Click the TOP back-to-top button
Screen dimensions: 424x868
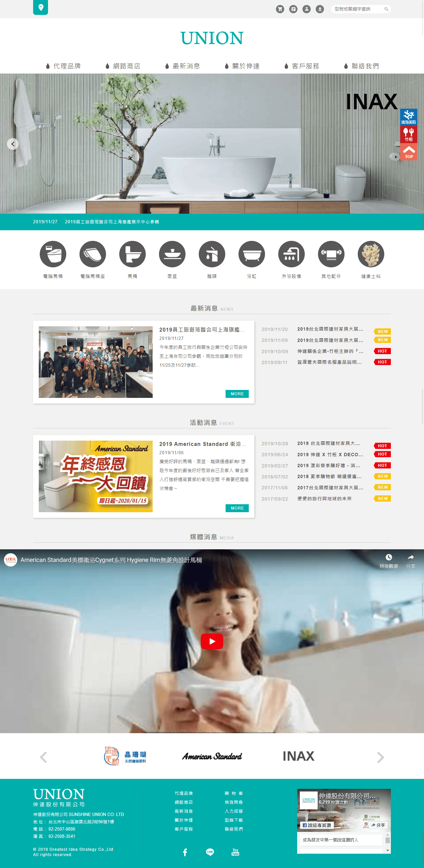[408, 152]
